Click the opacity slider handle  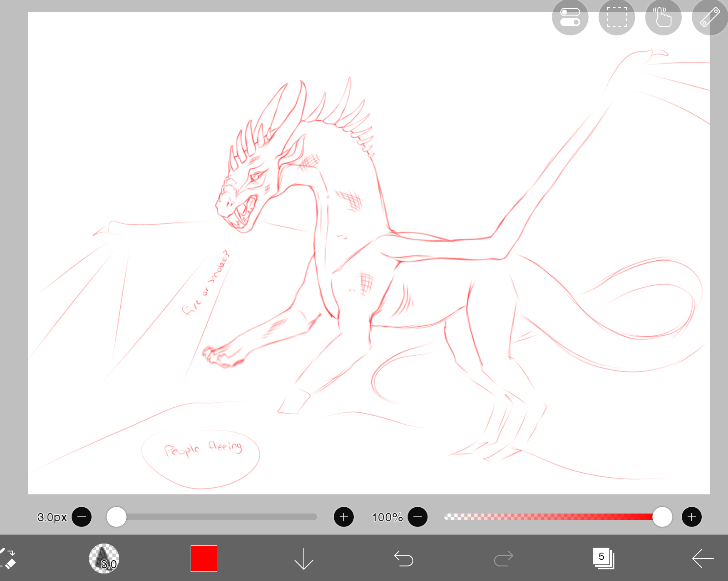[662, 517]
